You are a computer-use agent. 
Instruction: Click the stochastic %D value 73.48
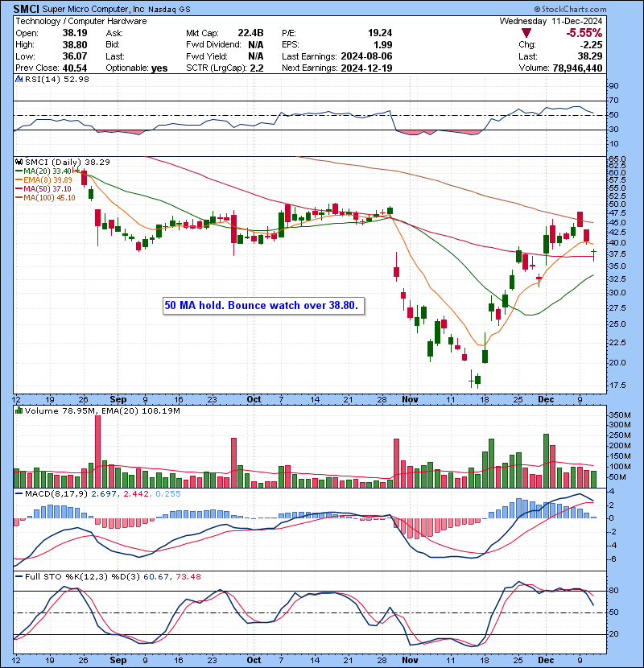point(188,577)
